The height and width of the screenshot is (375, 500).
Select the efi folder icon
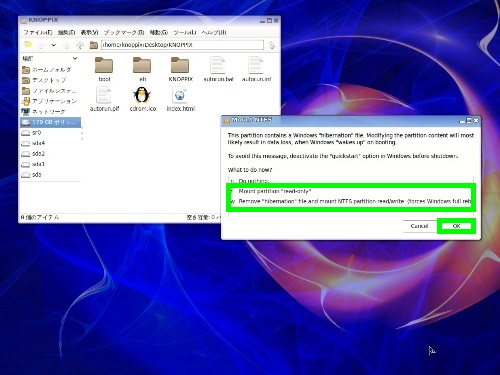coord(142,65)
